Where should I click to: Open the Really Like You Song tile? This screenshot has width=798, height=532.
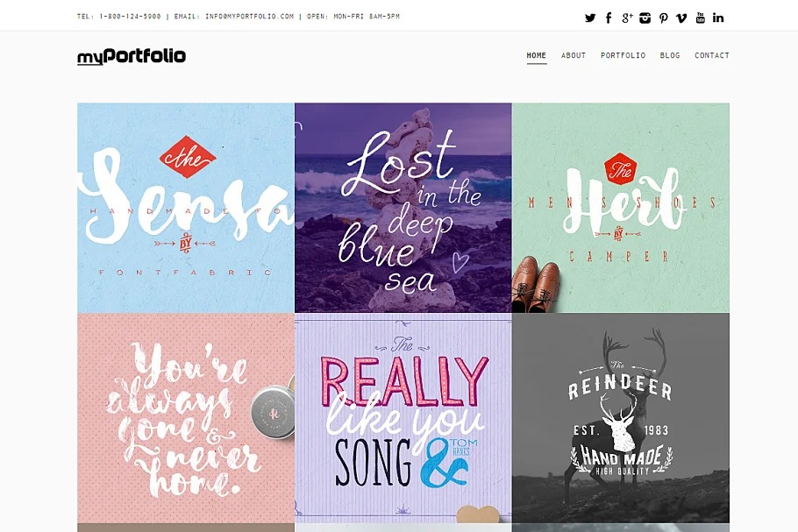403,418
